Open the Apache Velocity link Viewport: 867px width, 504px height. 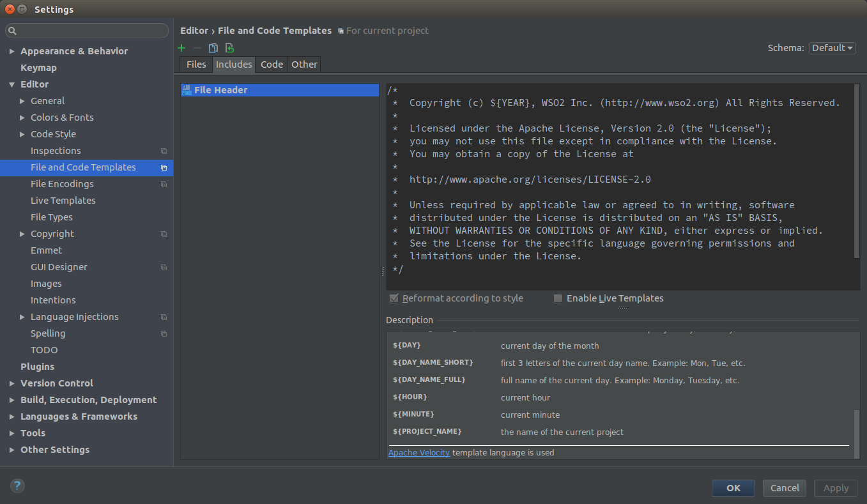click(x=419, y=453)
